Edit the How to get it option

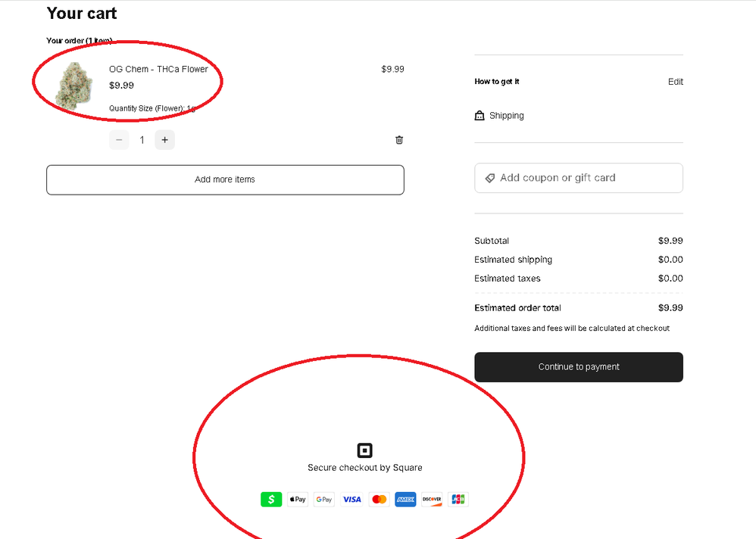pyautogui.click(x=675, y=82)
